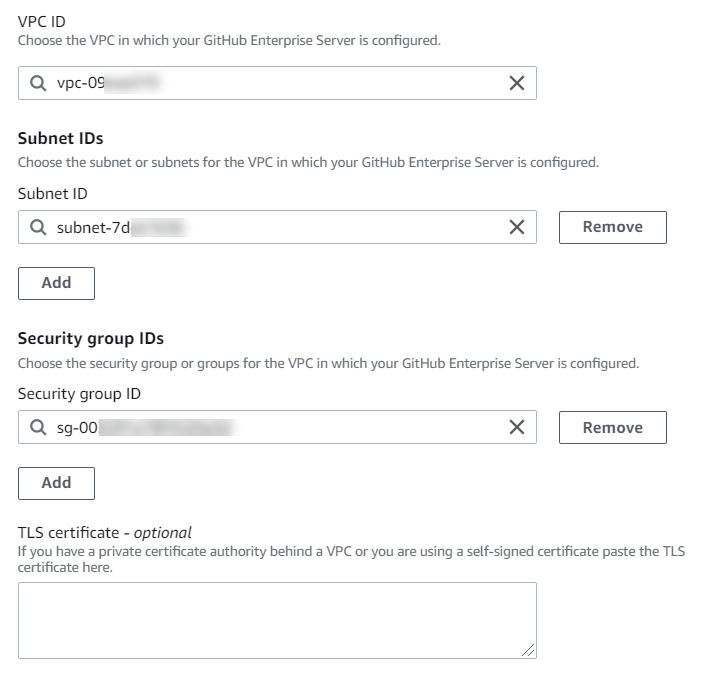The width and height of the screenshot is (721, 674).
Task: Click the "Subnet ID" field label
Action: click(52, 194)
